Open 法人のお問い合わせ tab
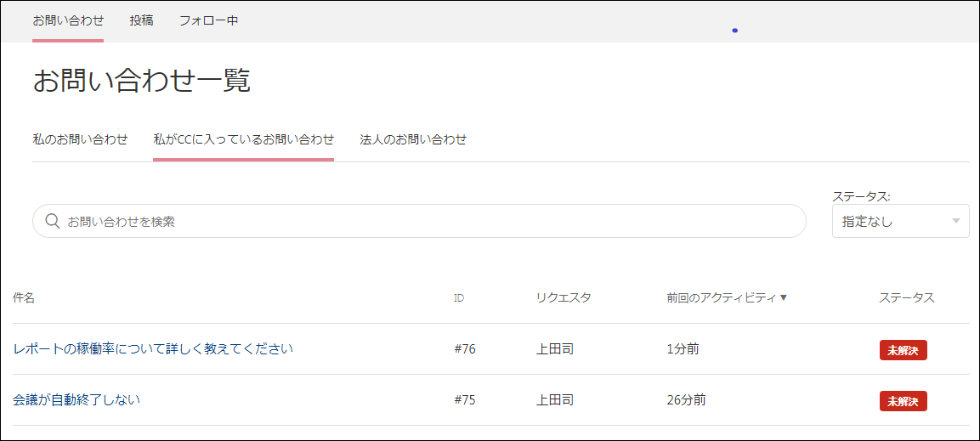Viewport: 980px width, 441px height. pos(413,139)
